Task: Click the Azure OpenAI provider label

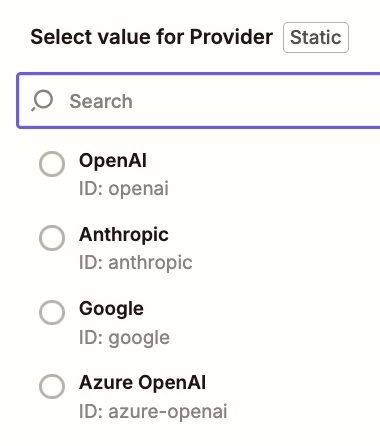Action: tap(142, 382)
